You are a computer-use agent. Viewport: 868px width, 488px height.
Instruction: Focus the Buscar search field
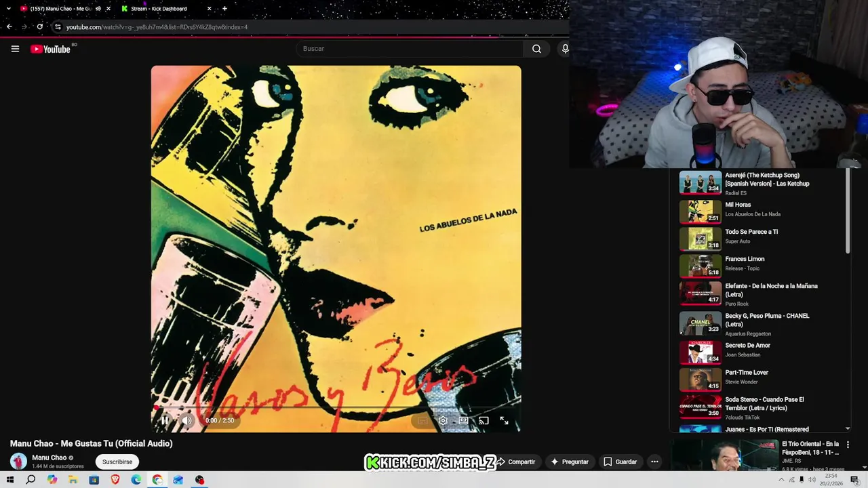[x=410, y=49]
